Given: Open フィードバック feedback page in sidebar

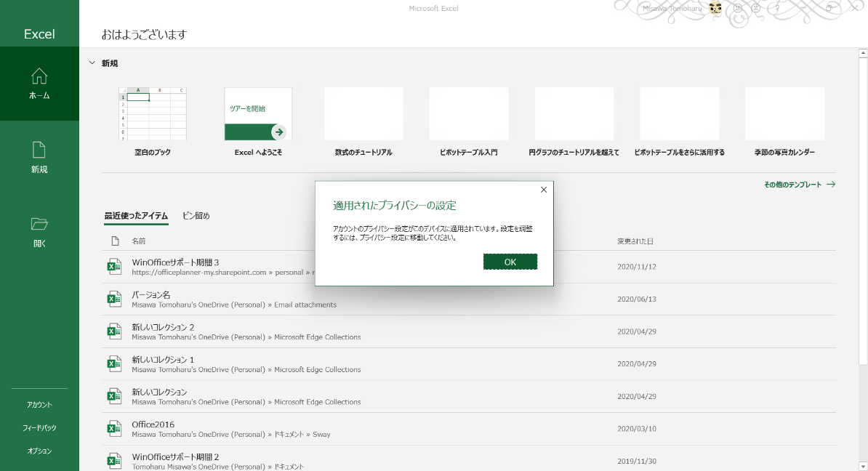Looking at the screenshot, I should [x=39, y=428].
